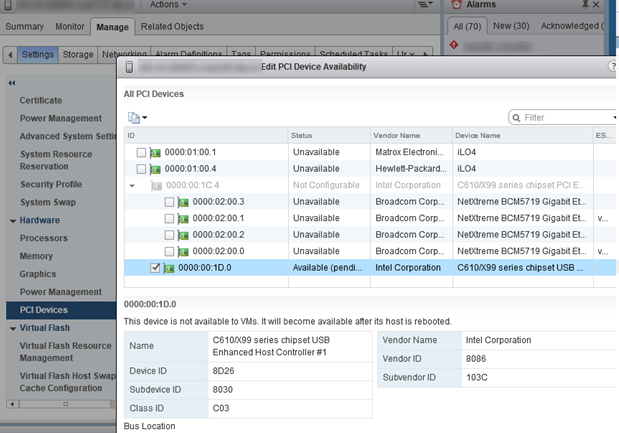Enable the checkbox for 0000:02:00.3
Screen dimensions: 619x433
(x=169, y=202)
